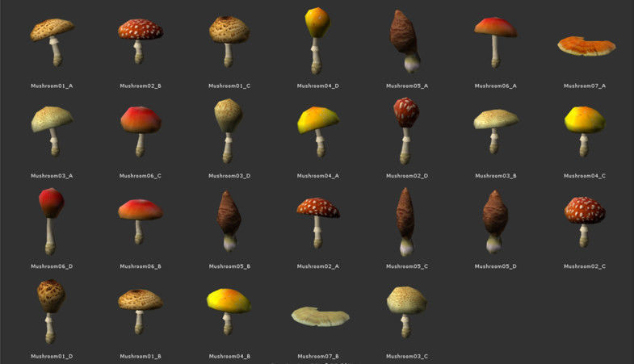Screen dimensions: 634x364
Task: Select the Mushroom04_C thumbnail
Action: [x=585, y=132]
